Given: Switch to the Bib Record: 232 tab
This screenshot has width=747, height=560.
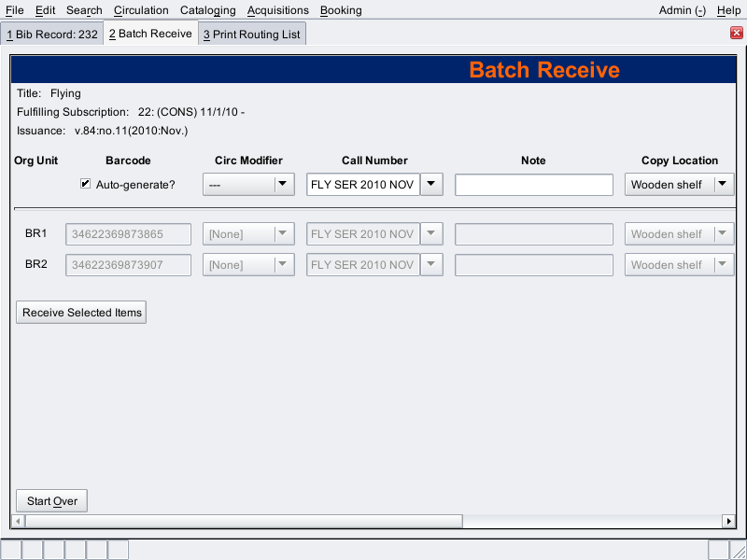Looking at the screenshot, I should pos(52,35).
